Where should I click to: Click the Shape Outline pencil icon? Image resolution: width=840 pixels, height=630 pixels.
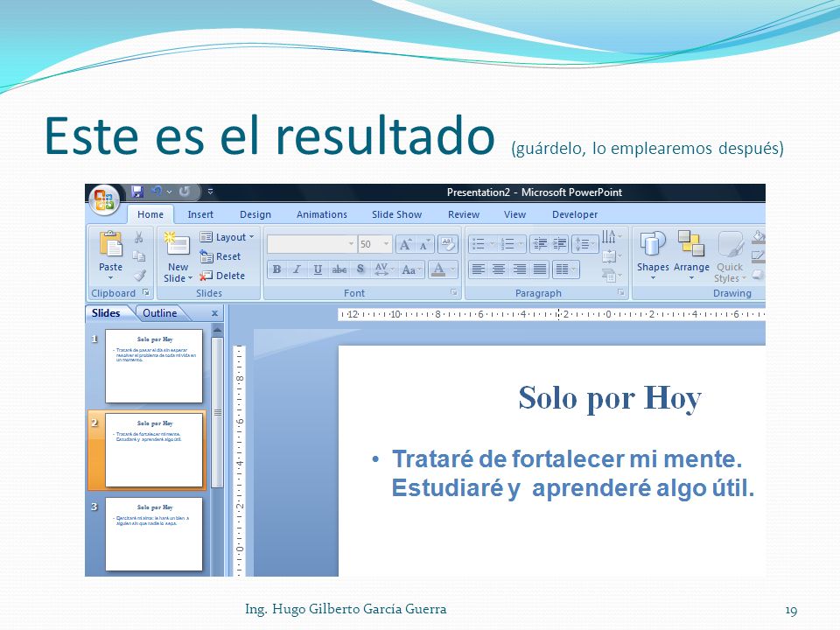(758, 256)
